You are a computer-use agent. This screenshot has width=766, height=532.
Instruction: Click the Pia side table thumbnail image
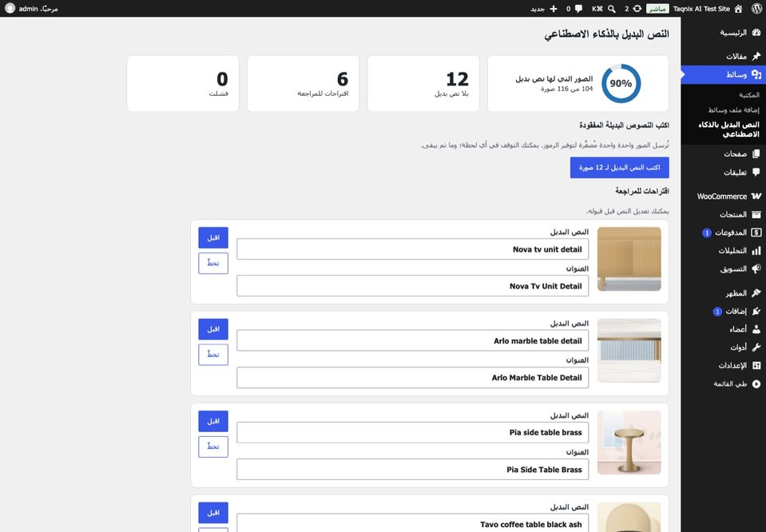[x=629, y=443]
